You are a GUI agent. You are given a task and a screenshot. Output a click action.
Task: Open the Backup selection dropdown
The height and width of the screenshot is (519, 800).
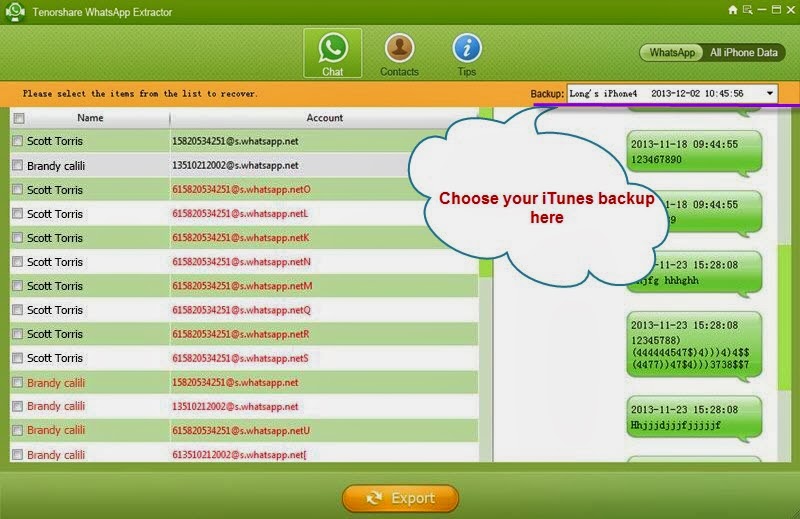point(672,93)
